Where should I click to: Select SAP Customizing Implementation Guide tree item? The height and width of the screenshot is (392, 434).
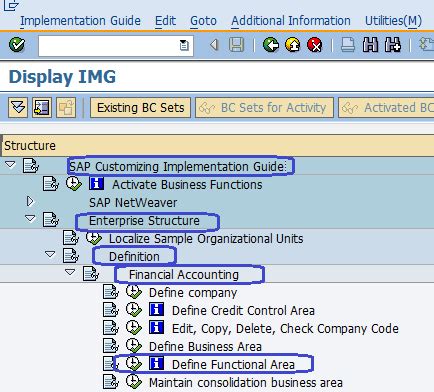177,166
